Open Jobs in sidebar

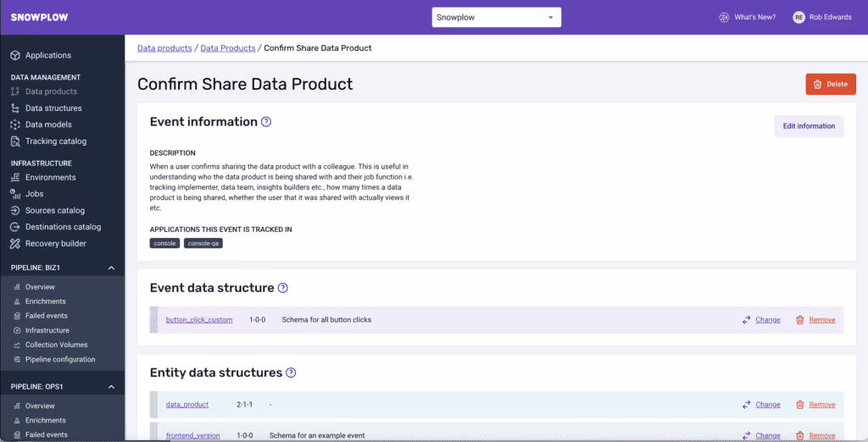[34, 194]
